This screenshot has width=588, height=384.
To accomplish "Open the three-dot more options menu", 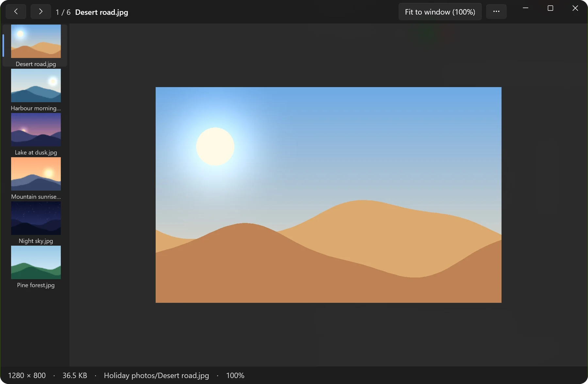I will (496, 12).
